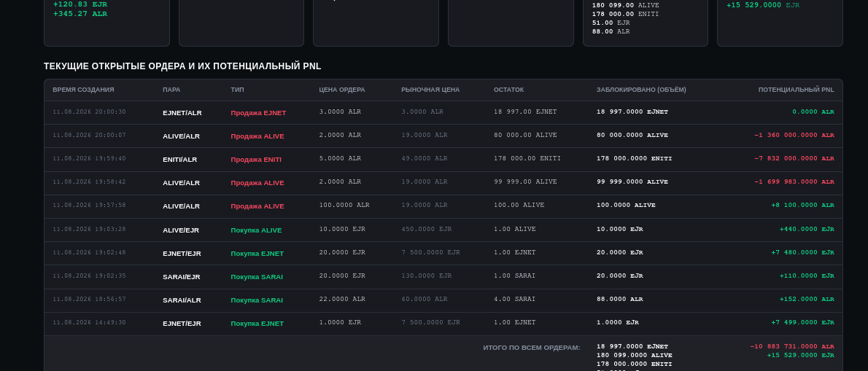The image size is (868, 371).
Task: Click the -7 832 000.0000 ALR PNL value
Action: point(794,158)
